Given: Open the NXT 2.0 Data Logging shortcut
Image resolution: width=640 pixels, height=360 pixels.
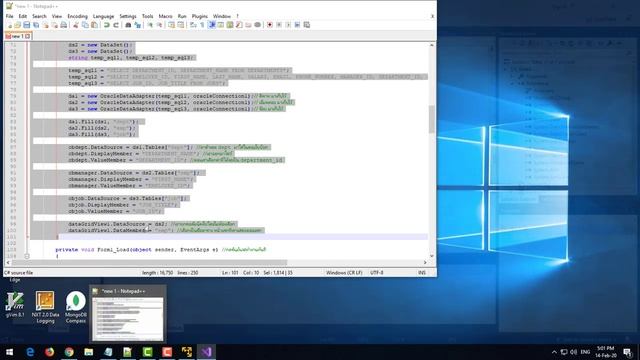Looking at the screenshot, I should tap(45, 307).
